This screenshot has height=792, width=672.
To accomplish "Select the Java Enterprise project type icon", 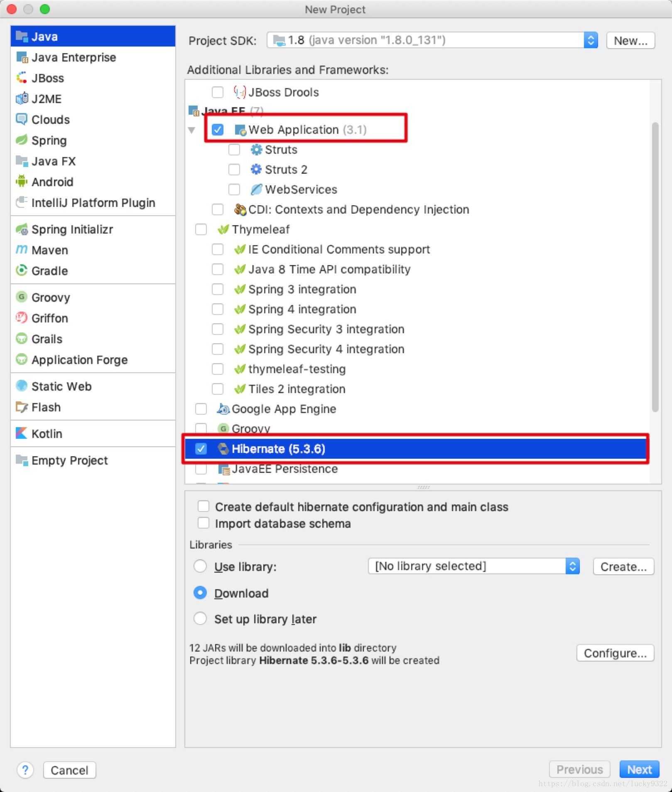I will coord(22,57).
